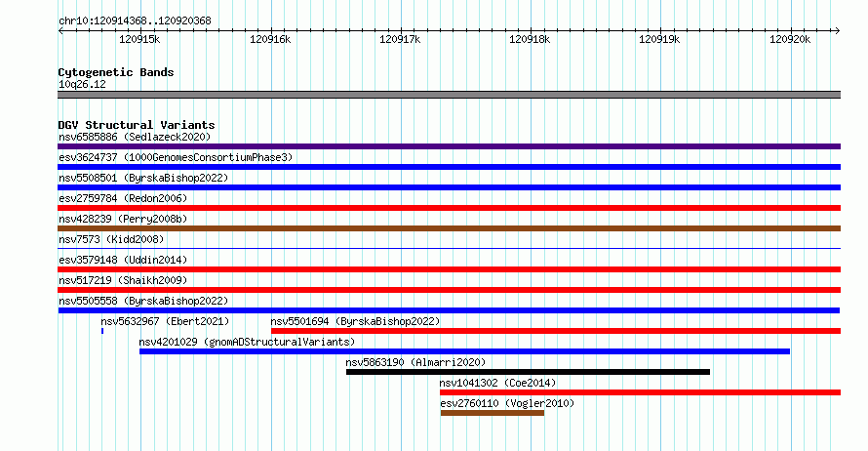This screenshot has height=451, width=868.
Task: Click the brown nsv428239 variant bar
Action: click(449, 228)
